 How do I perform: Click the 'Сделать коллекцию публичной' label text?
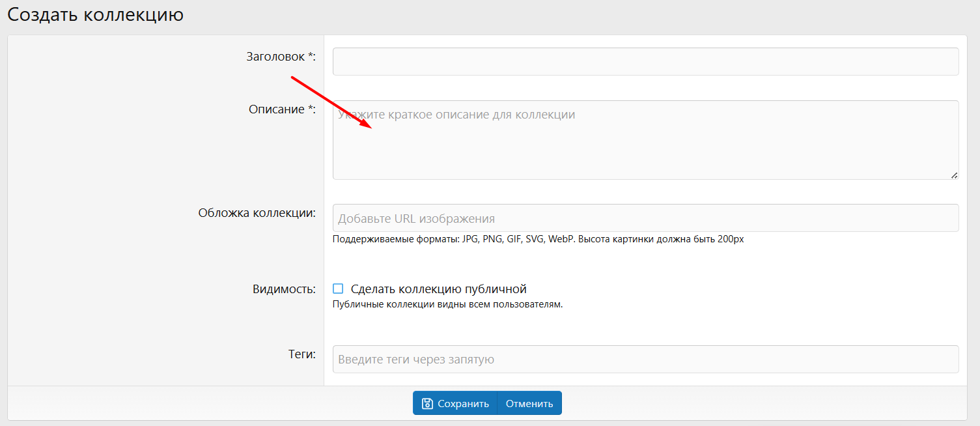(x=438, y=289)
